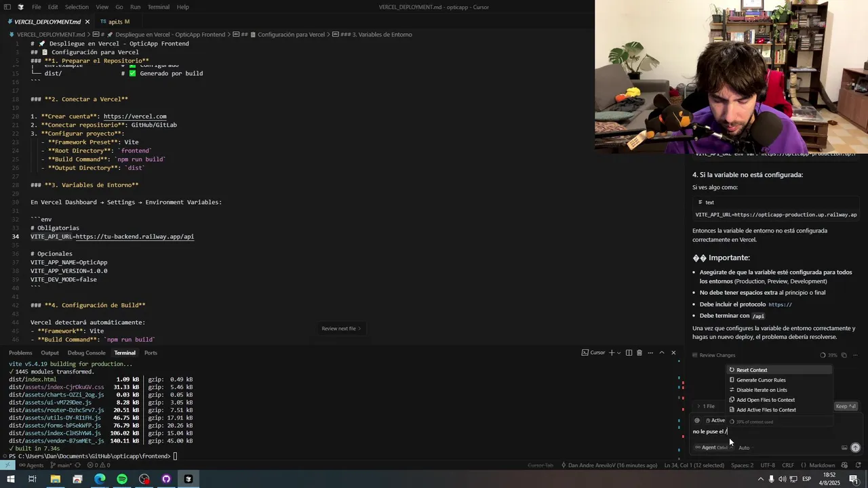Choose Disable Iterate on Lints
Viewport: 868px width, 488px height.
[779, 390]
